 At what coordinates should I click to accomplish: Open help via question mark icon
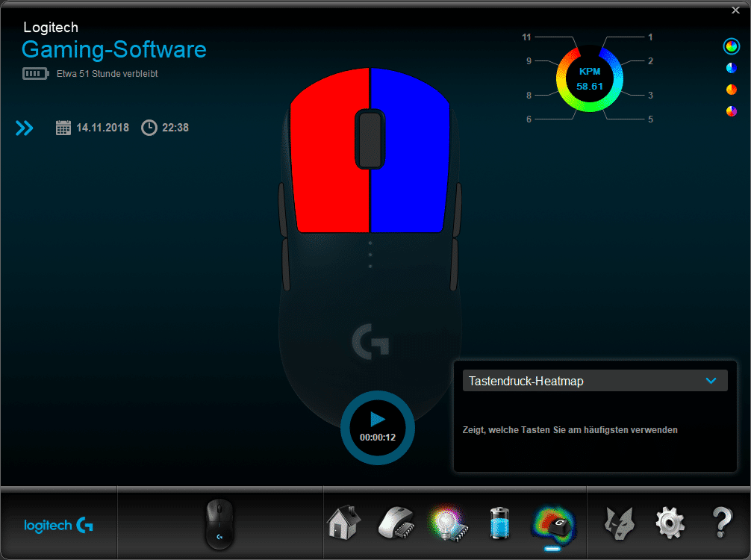point(722,523)
